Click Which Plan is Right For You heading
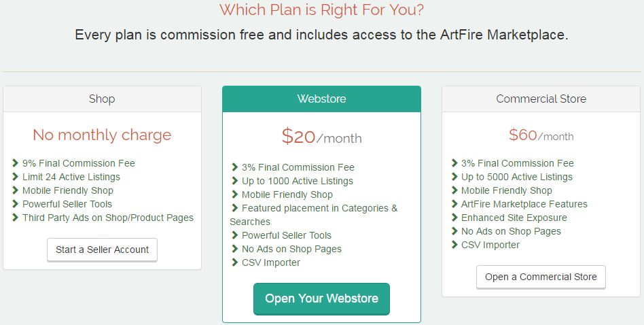 (x=321, y=10)
